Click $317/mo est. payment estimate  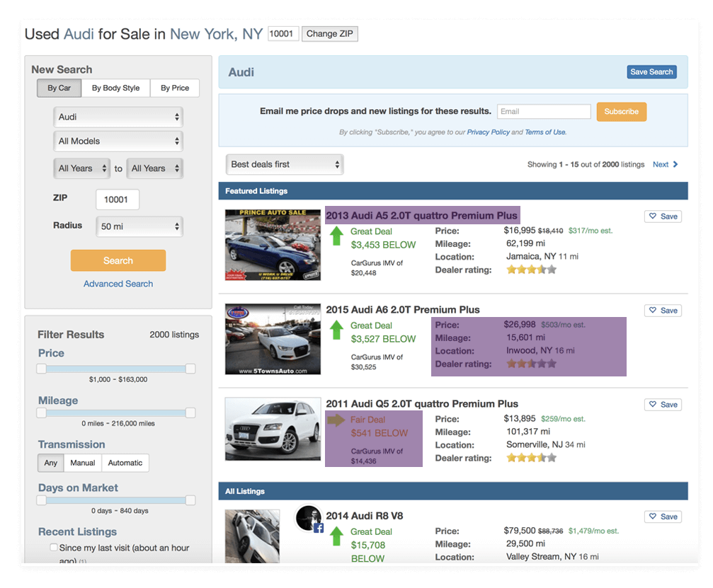[591, 231]
